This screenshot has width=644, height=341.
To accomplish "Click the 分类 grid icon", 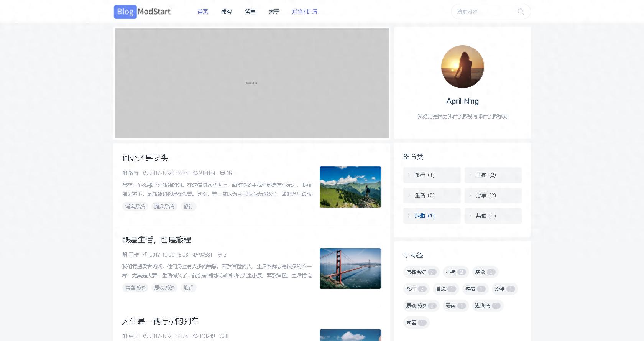I will [406, 156].
